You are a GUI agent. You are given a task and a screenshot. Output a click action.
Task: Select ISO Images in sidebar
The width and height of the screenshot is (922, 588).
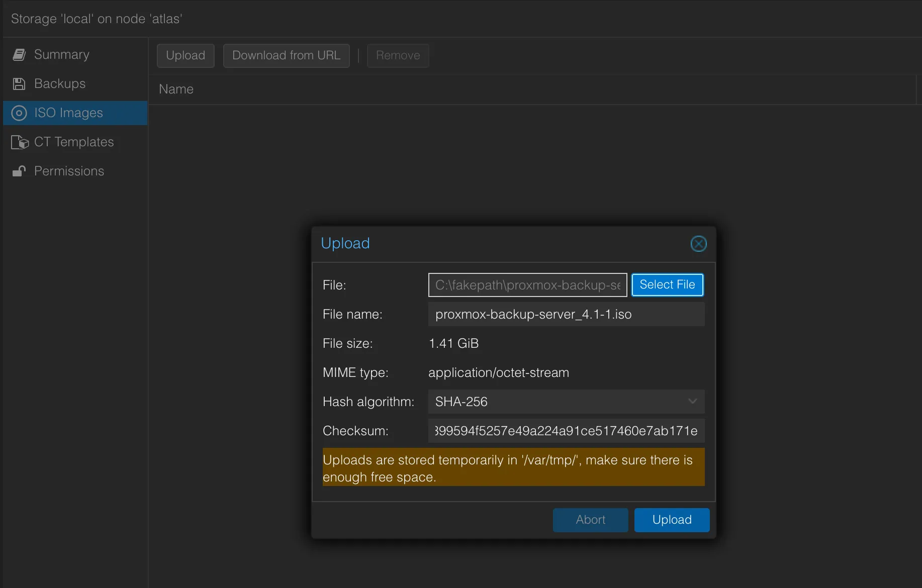[75, 113]
